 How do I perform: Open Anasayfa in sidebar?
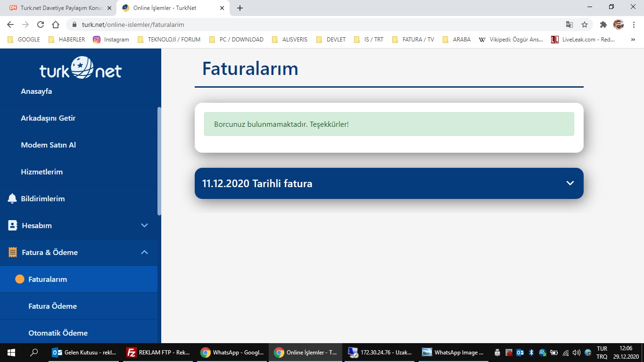[x=36, y=91]
